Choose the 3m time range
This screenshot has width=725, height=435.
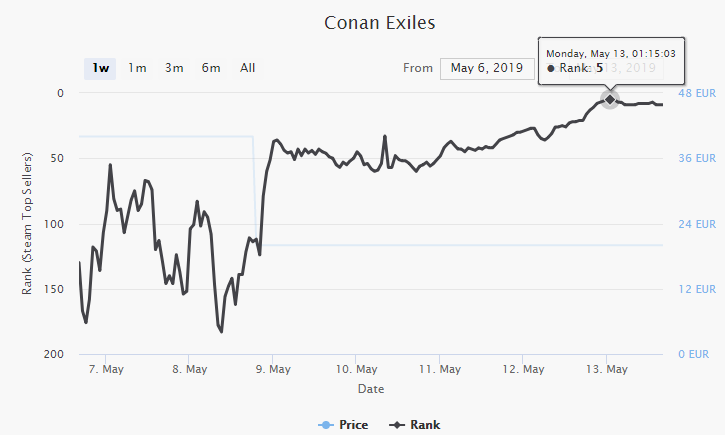(174, 68)
